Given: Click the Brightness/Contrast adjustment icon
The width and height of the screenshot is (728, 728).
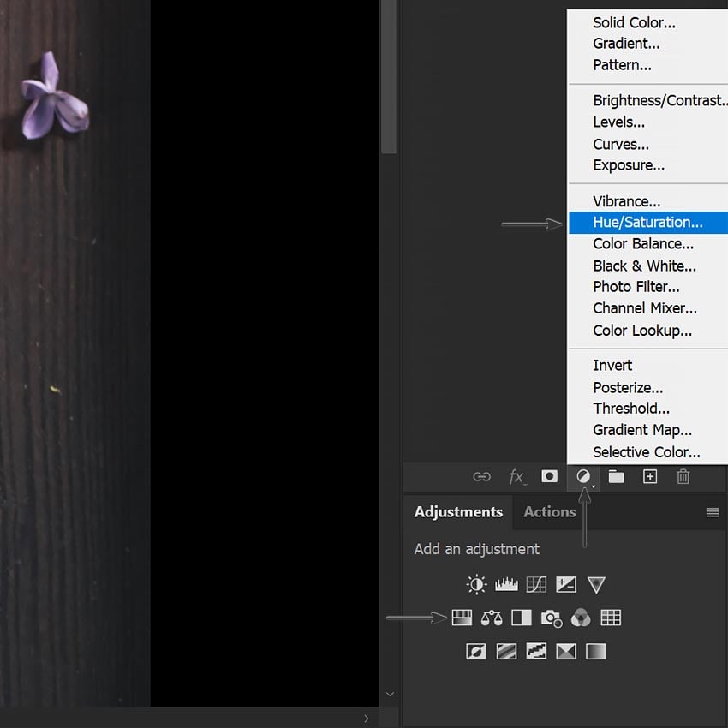Looking at the screenshot, I should point(476,585).
